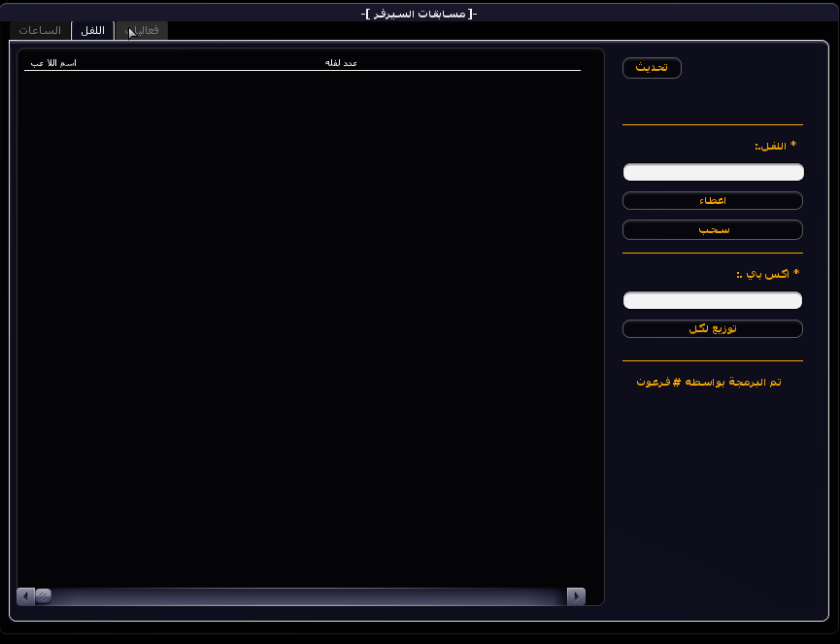840x644 pixels.
Task: Focus the اكس بي XP input field
Action: point(712,301)
